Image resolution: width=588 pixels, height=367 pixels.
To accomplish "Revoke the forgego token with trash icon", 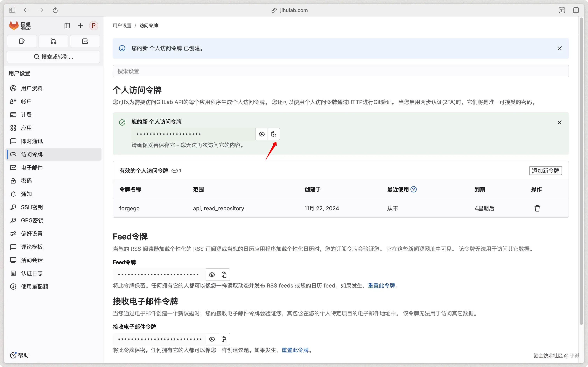I will [x=537, y=208].
